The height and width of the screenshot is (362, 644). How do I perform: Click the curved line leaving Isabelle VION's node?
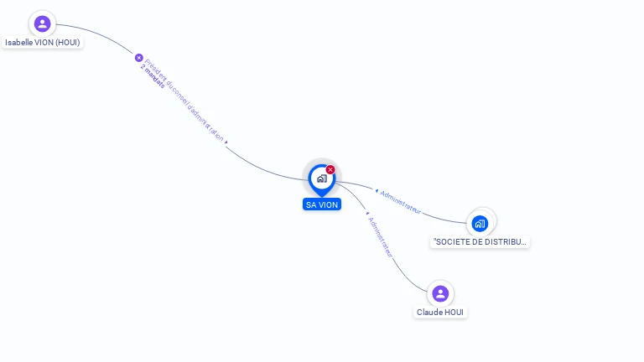coord(99,34)
